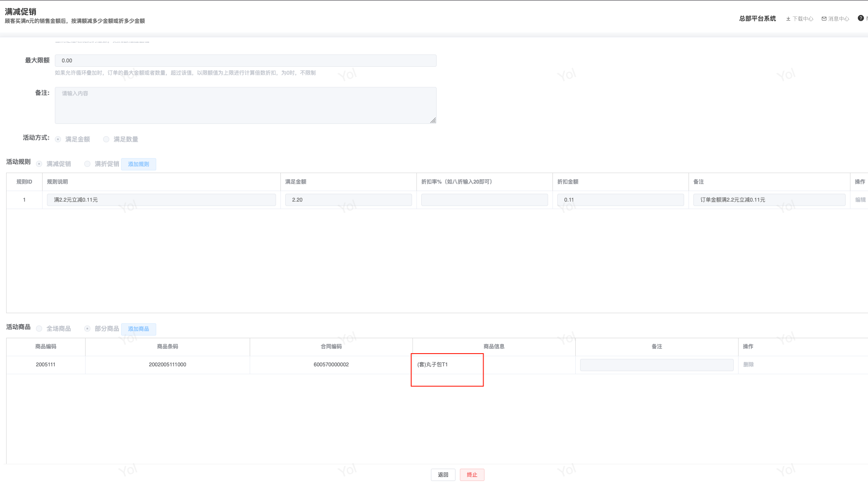Click the 满足金额 field showing 2.20
This screenshot has width=868, height=488.
click(x=348, y=200)
